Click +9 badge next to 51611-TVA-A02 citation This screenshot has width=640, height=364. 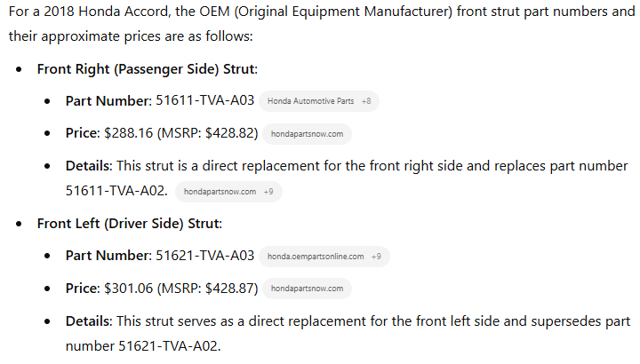[268, 192]
